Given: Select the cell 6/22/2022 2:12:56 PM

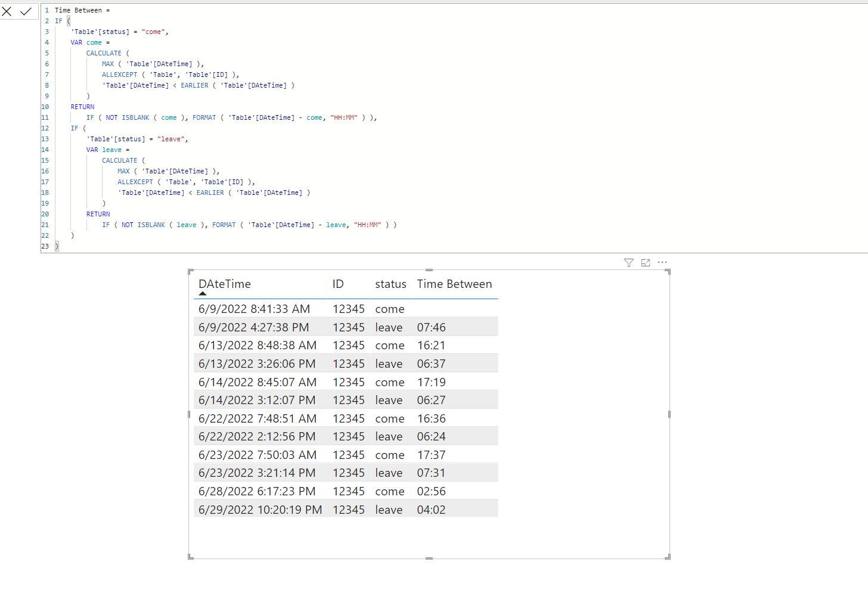Looking at the screenshot, I should (x=257, y=436).
